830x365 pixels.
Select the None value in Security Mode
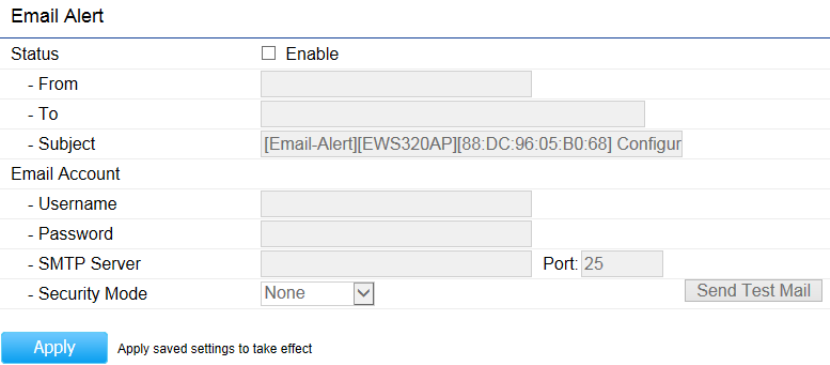tap(307, 294)
